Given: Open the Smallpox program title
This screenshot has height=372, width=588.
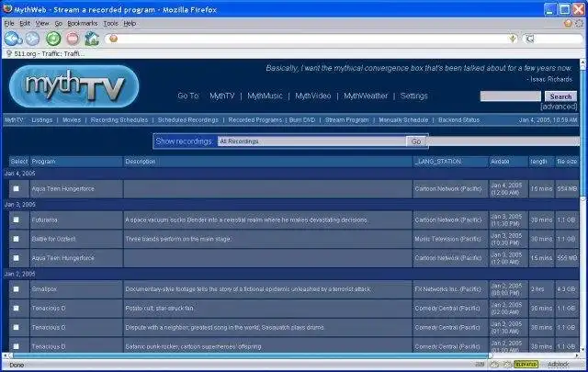Looking at the screenshot, I should click(44, 289).
